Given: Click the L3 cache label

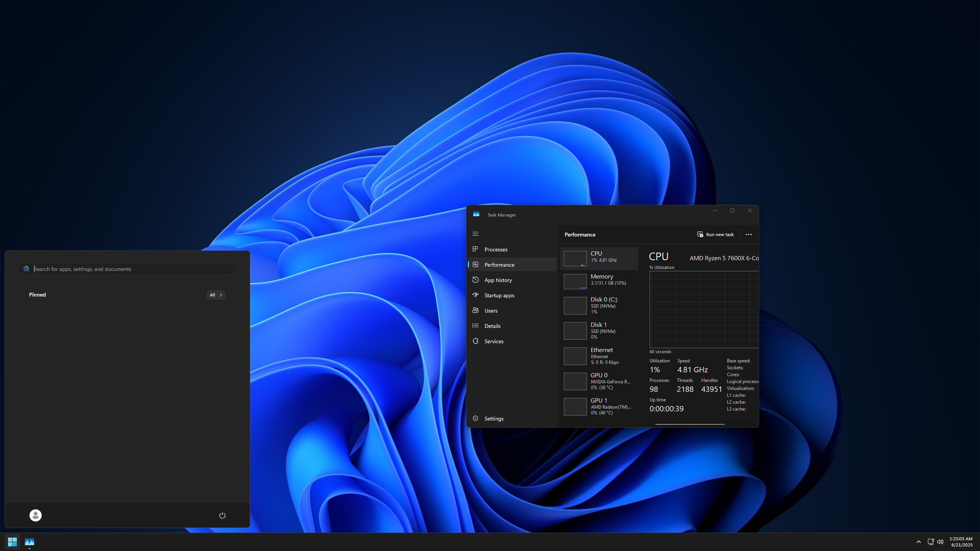Looking at the screenshot, I should click(736, 409).
